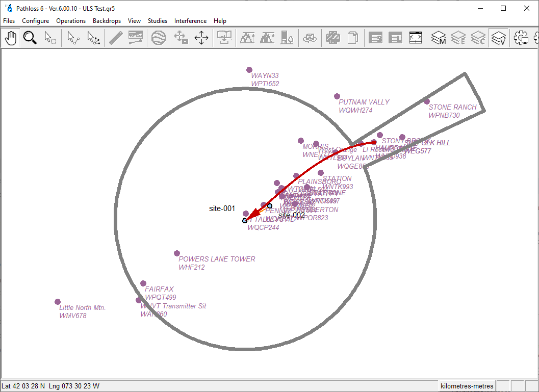Expand the Operations menu
Viewport: 539px width, 392px height.
[x=71, y=21]
